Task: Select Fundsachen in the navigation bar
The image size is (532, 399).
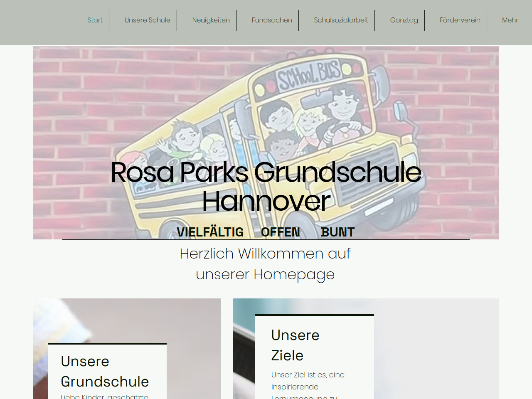Action: 272,20
